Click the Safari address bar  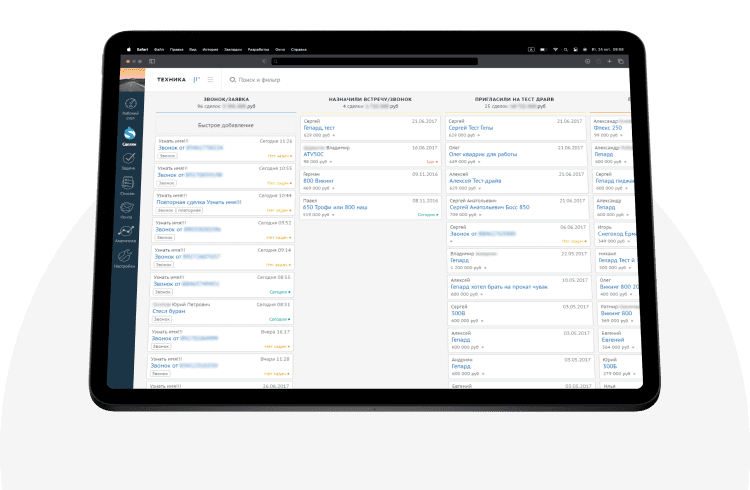pos(375,61)
